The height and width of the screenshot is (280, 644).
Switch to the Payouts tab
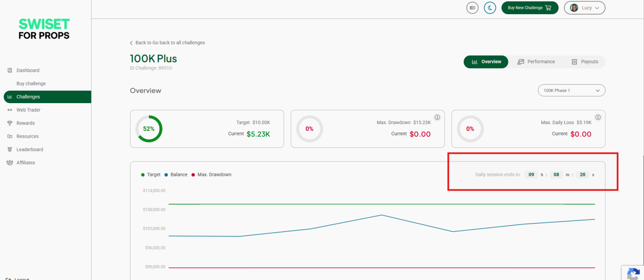click(585, 62)
